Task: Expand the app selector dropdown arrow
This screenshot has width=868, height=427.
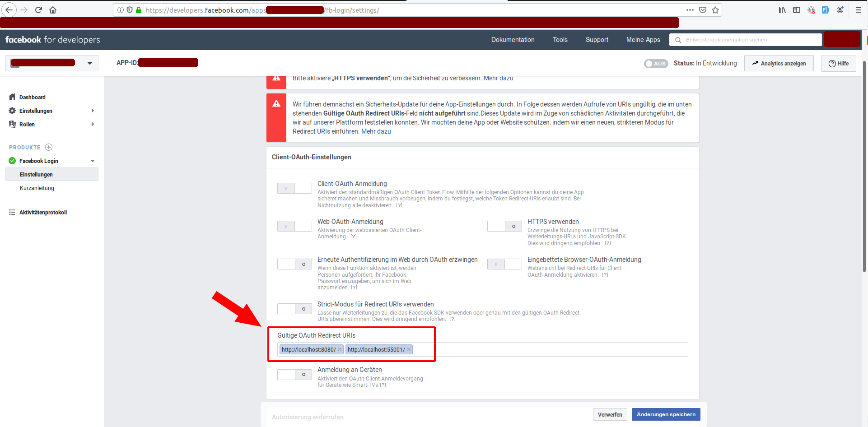Action: 89,63
